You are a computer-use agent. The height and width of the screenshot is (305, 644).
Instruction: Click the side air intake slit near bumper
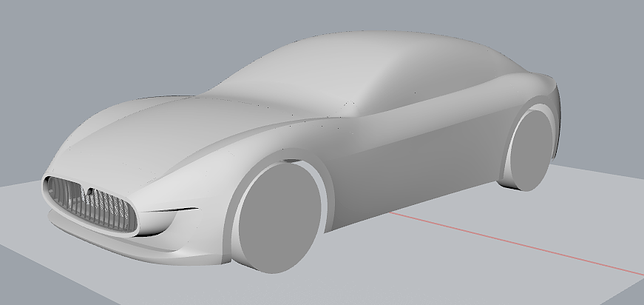(x=170, y=213)
